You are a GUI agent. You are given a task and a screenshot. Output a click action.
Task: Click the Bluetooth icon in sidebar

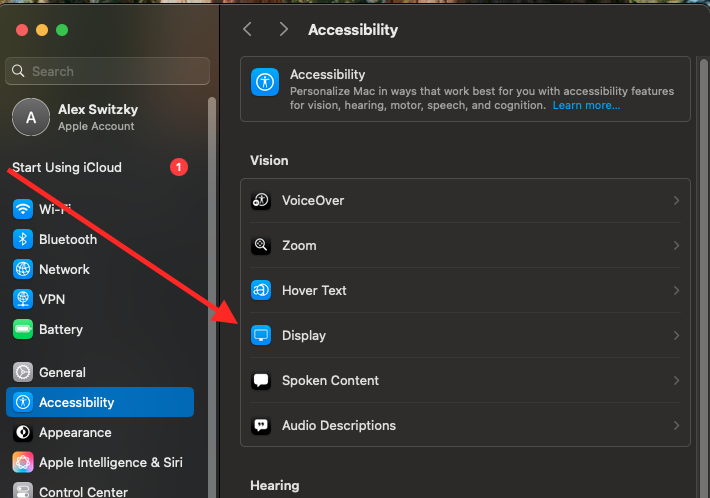tap(23, 239)
